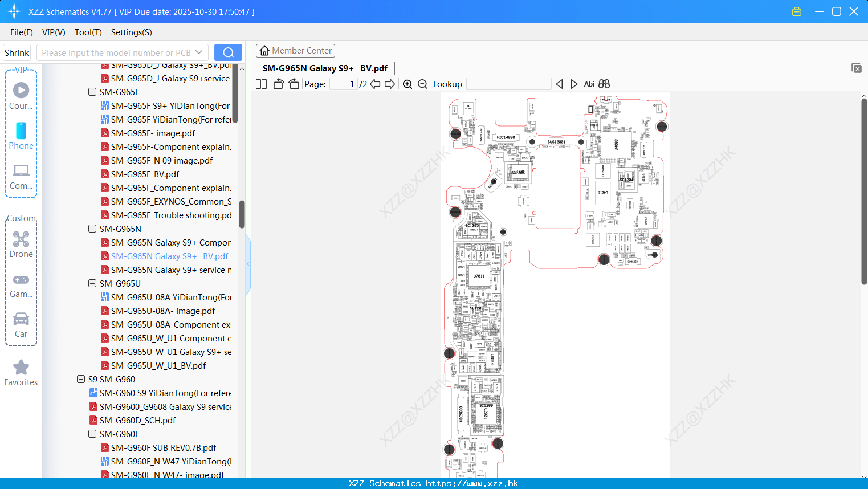The height and width of the screenshot is (489, 868).
Task: Go to the previous page arrow
Action: click(375, 84)
